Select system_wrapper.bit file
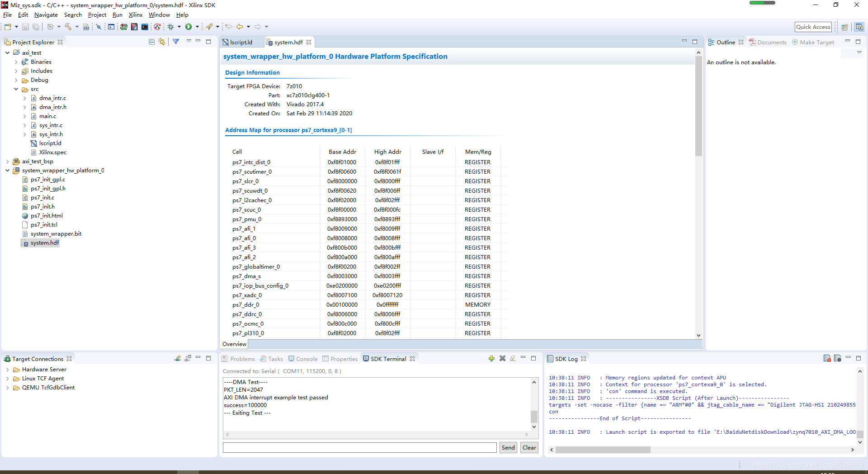 tap(56, 234)
